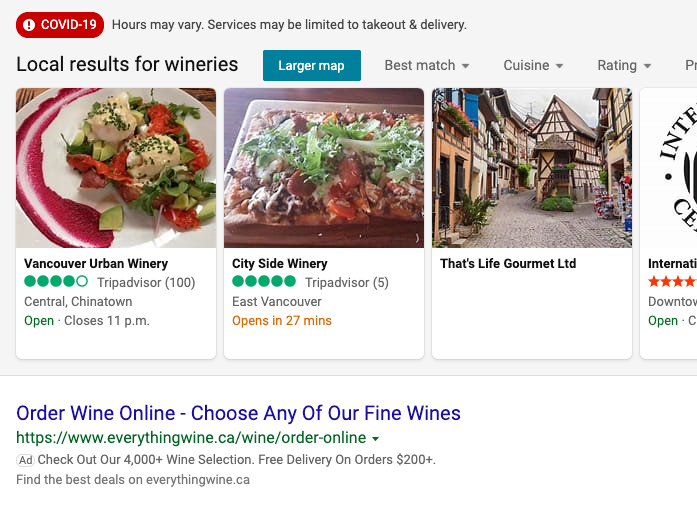Click the International Cellar logo thumbnail

click(672, 168)
